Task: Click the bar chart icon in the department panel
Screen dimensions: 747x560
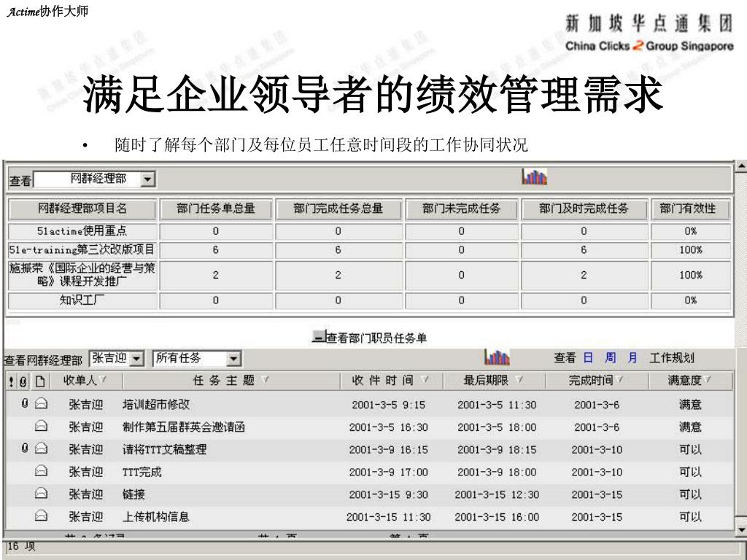Action: (534, 178)
